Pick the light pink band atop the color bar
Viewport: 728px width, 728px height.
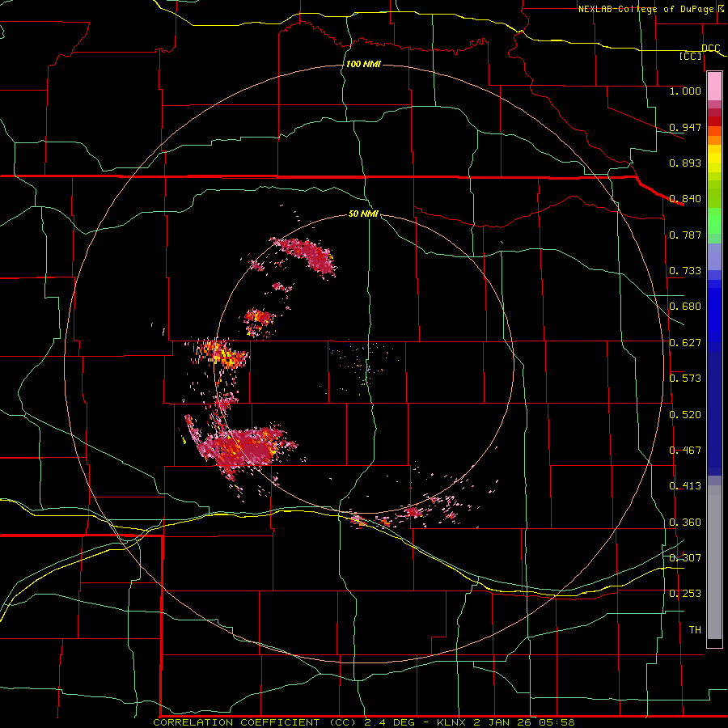point(714,86)
